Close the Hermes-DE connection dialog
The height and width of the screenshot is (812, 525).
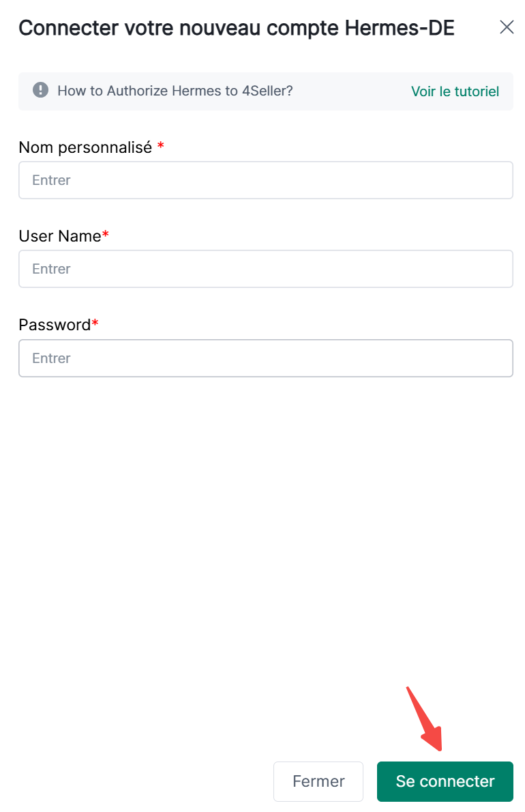tap(507, 27)
